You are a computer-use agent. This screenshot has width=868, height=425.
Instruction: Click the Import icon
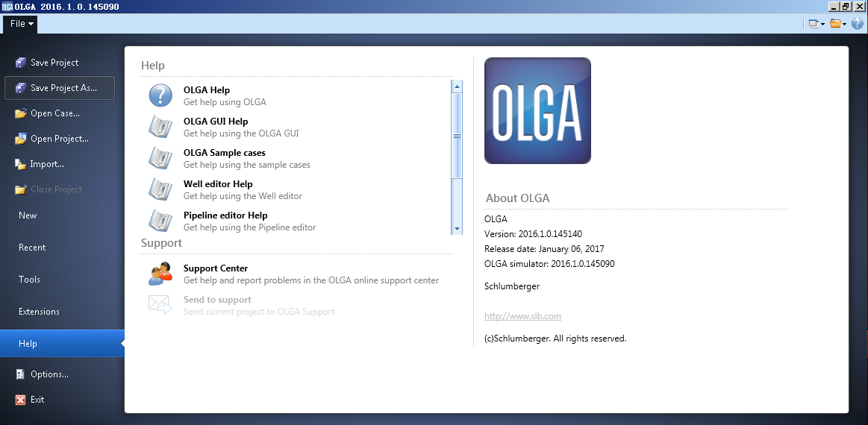[20, 164]
